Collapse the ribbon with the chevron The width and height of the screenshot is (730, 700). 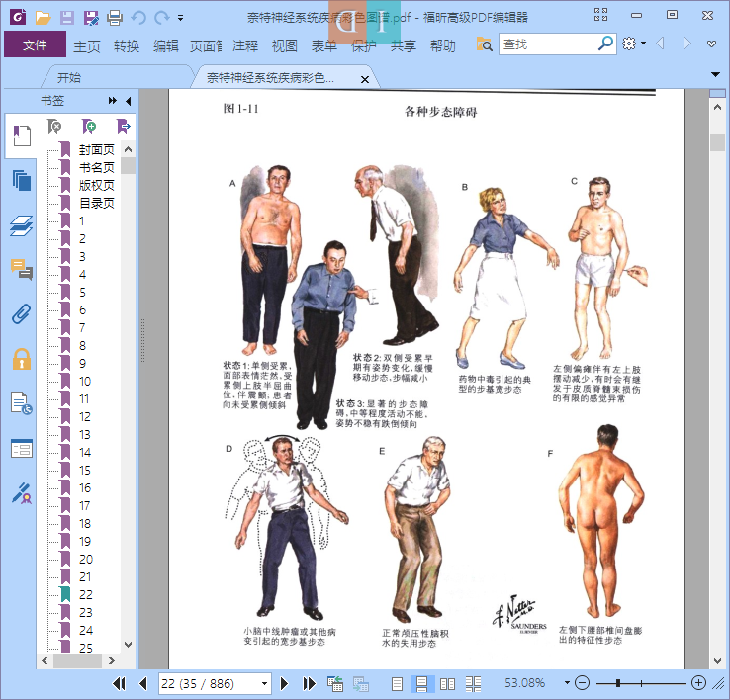coord(711,44)
